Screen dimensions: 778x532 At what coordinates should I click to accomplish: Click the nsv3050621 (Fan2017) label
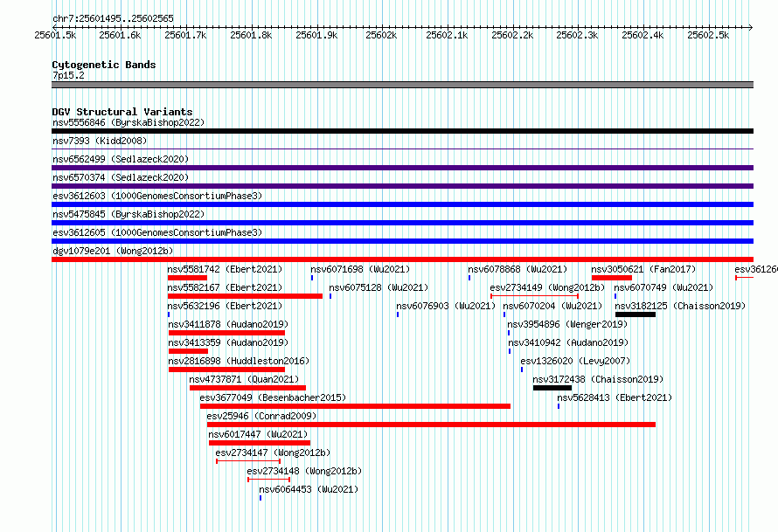coord(643,269)
